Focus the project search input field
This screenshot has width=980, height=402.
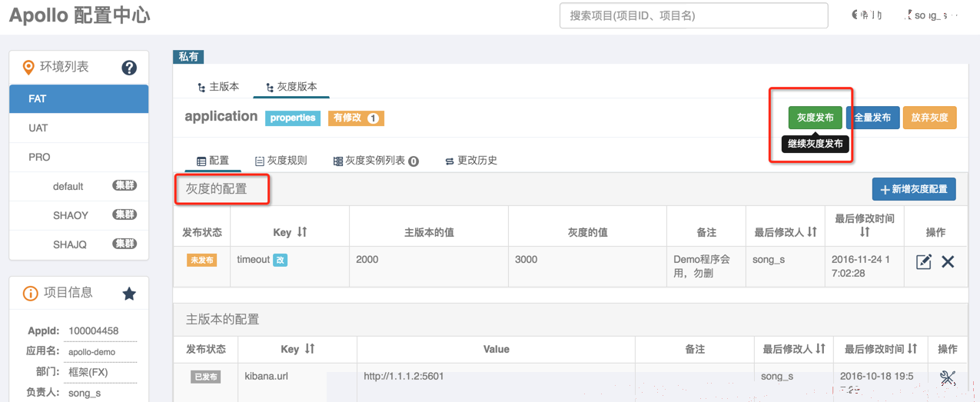coord(694,15)
